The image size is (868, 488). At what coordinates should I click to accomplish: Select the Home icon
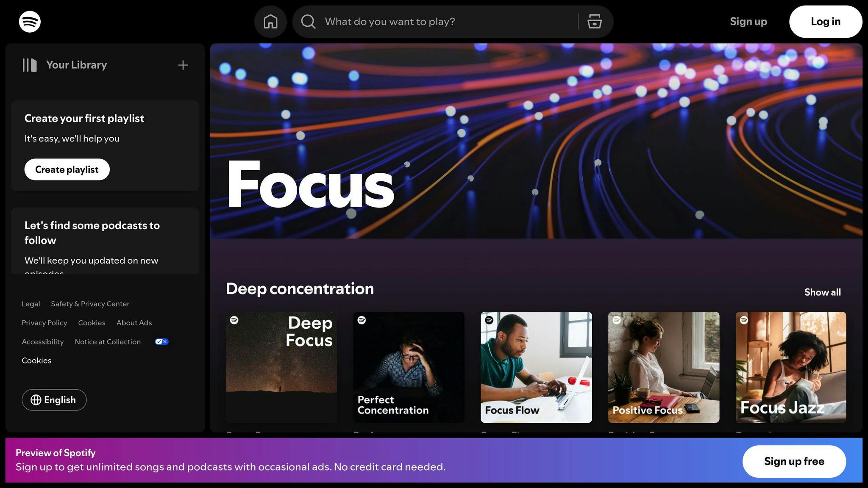point(270,21)
